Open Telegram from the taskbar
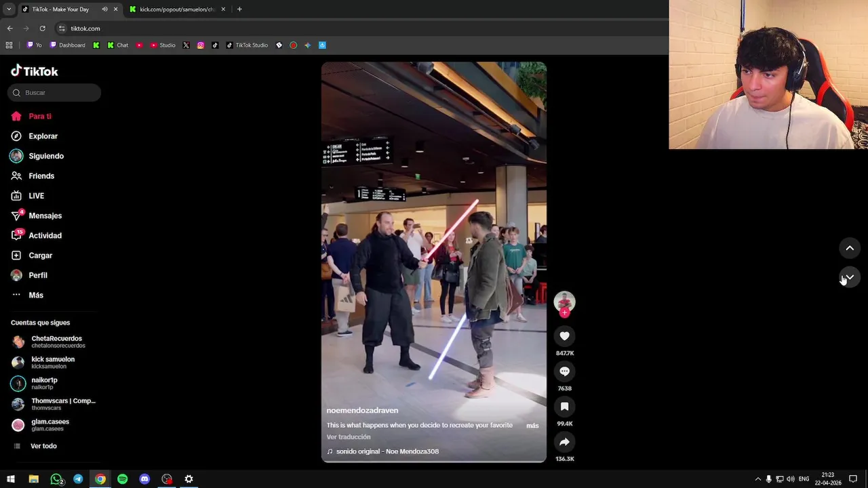 [78, 479]
